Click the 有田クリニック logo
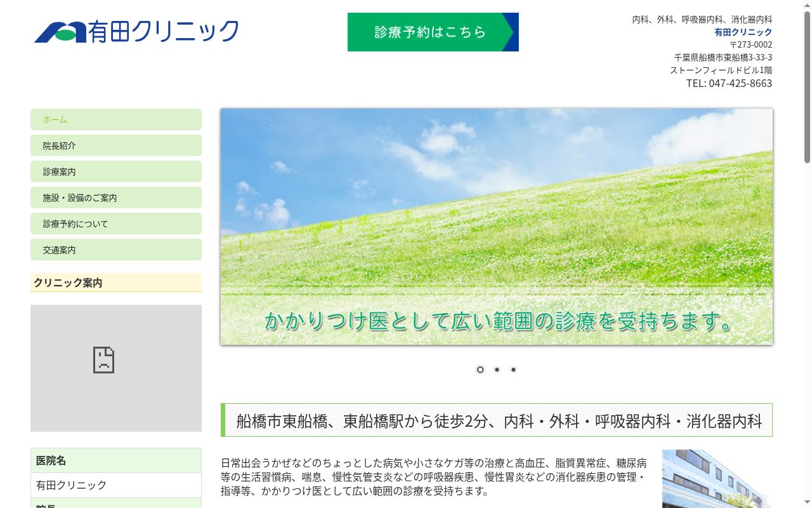Image resolution: width=812 pixels, height=508 pixels. 136,31
